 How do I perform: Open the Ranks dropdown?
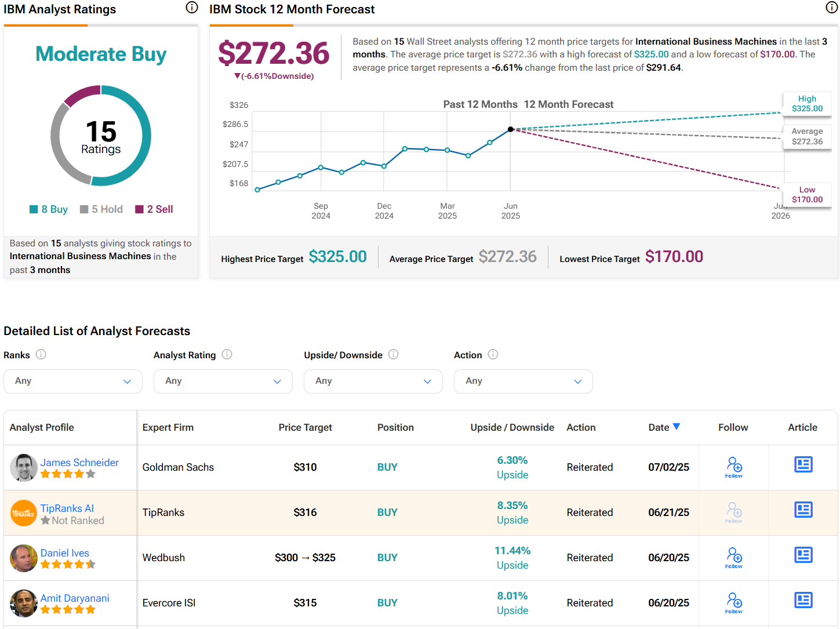pyautogui.click(x=73, y=381)
